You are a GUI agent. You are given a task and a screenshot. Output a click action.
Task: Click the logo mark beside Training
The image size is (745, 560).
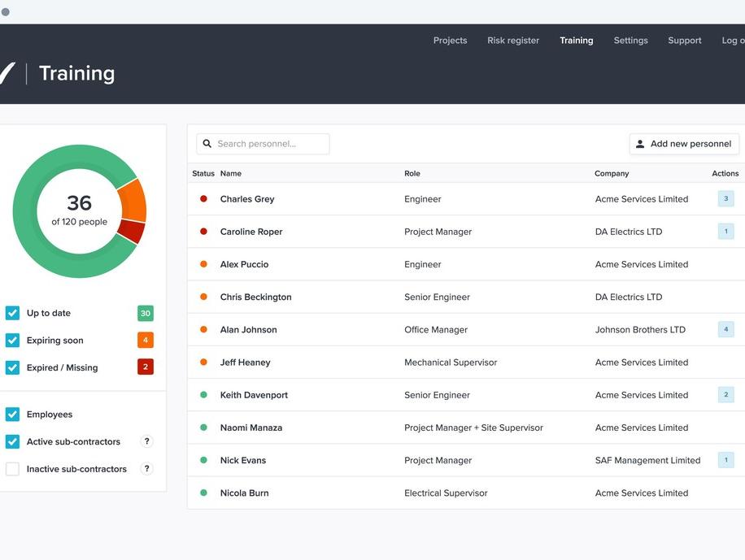click(x=7, y=74)
